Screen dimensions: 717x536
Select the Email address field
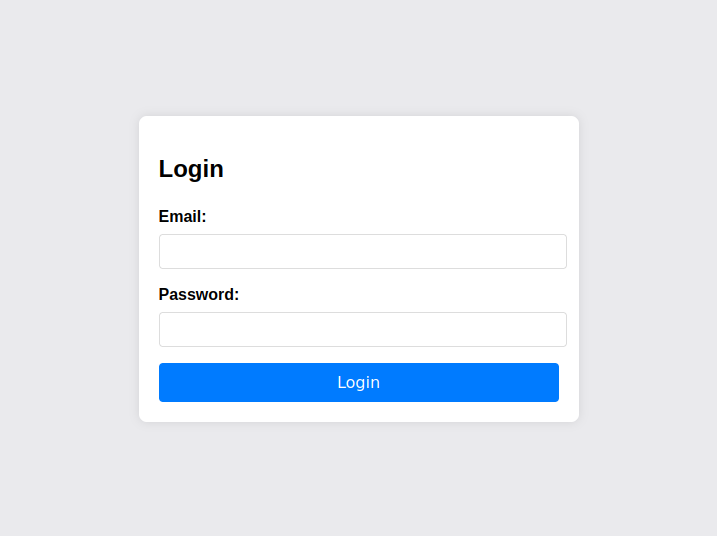tap(362, 251)
